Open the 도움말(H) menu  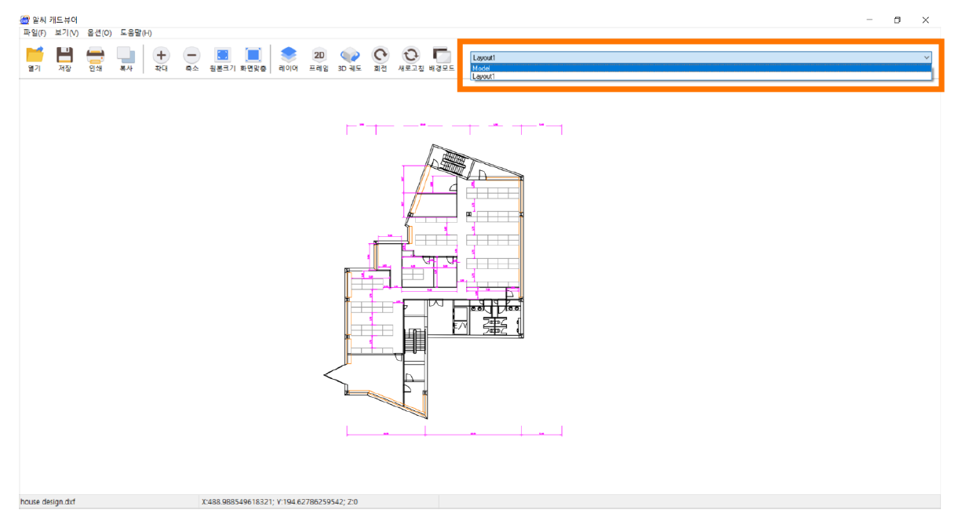point(136,33)
